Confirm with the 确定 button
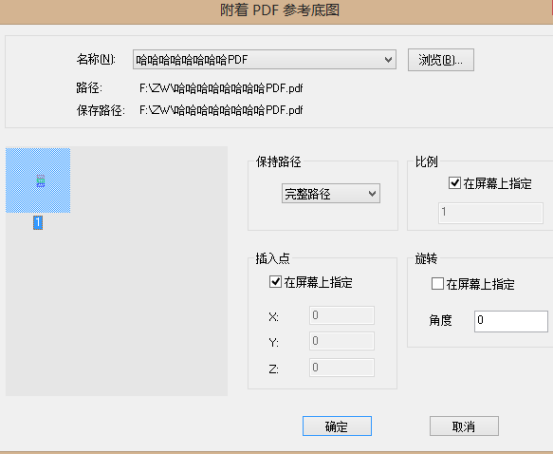The width and height of the screenshot is (554, 454). (337, 426)
